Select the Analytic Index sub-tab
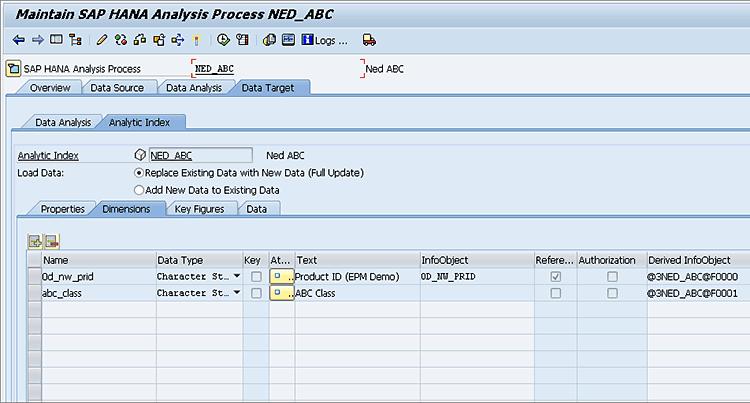The width and height of the screenshot is (750, 403). (x=139, y=122)
